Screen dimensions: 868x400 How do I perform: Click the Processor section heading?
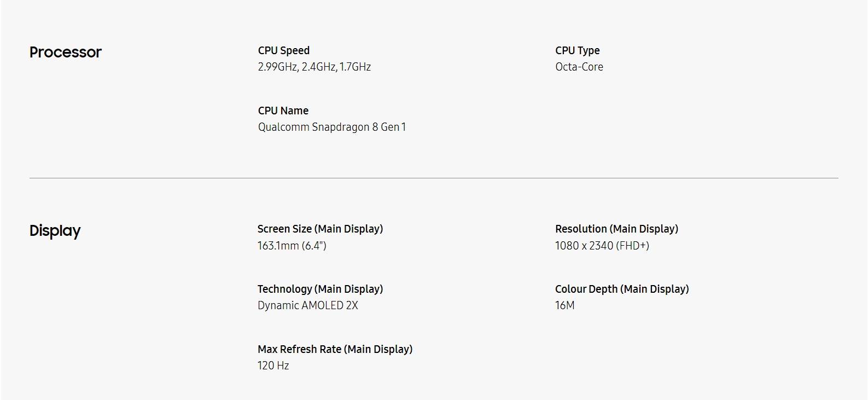(66, 52)
